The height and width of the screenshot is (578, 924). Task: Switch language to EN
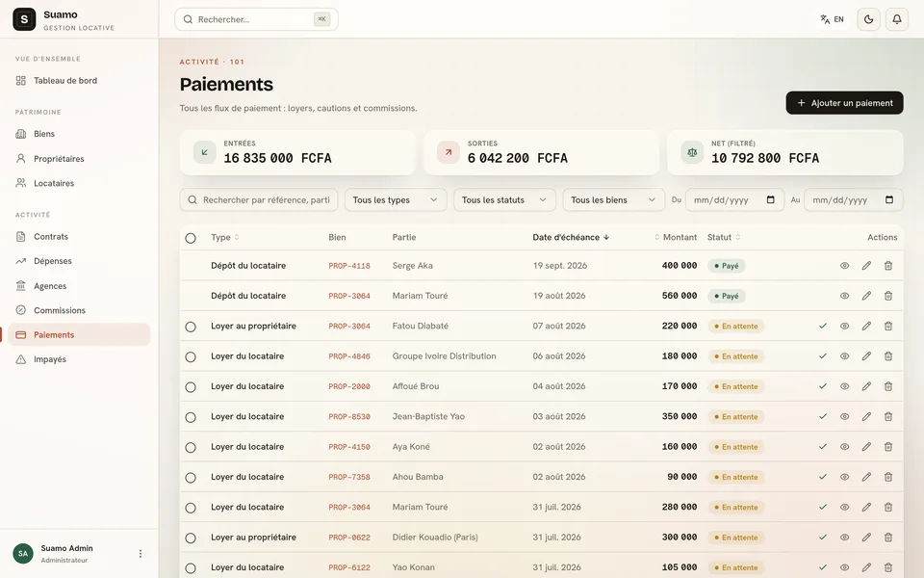point(832,19)
